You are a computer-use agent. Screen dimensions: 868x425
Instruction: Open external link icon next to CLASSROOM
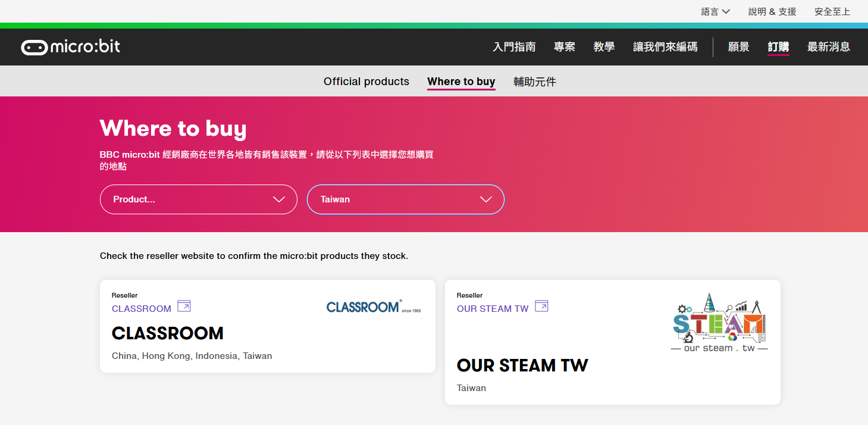(x=184, y=307)
